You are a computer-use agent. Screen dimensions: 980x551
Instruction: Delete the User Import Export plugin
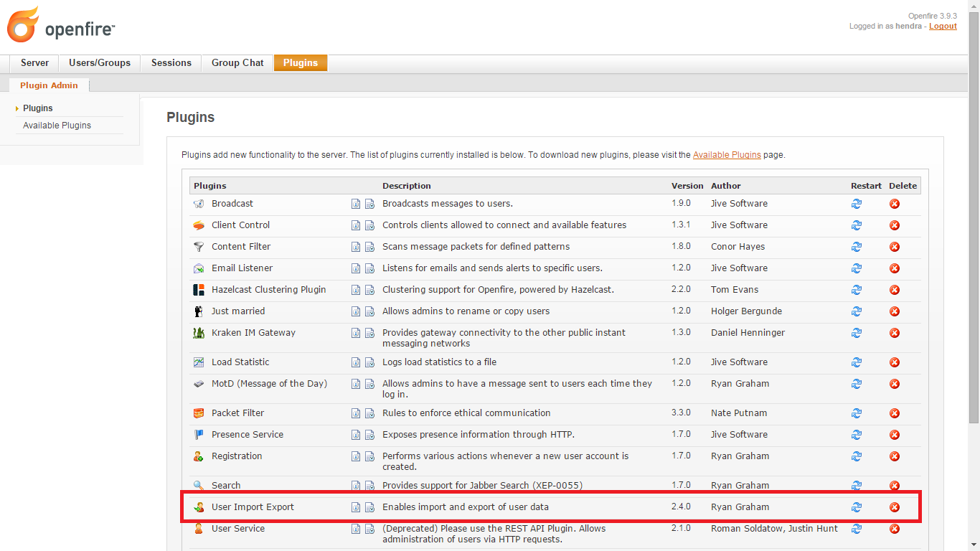click(895, 507)
